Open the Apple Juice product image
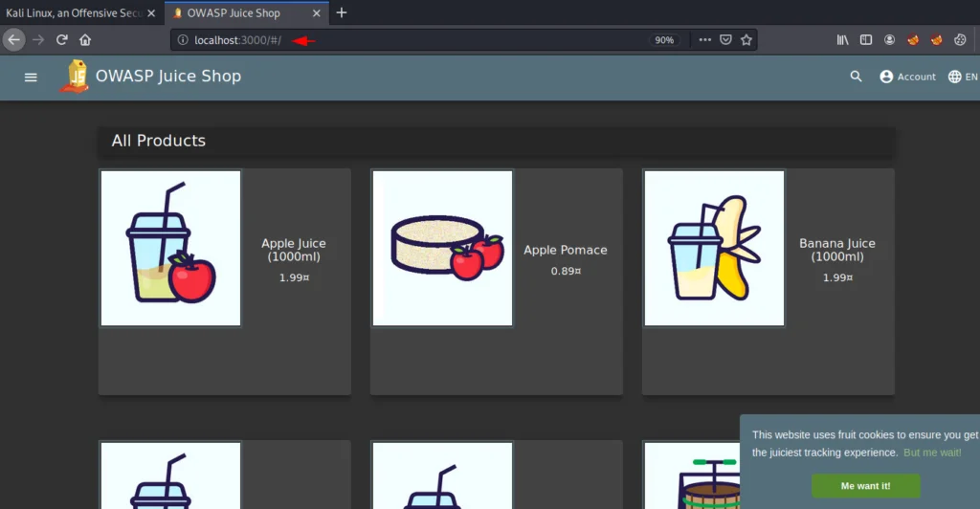Viewport: 980px width, 509px height. coord(170,248)
